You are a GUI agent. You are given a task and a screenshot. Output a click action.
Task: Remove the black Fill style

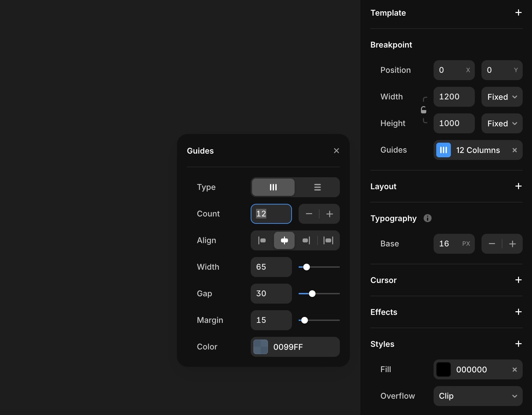coord(514,369)
